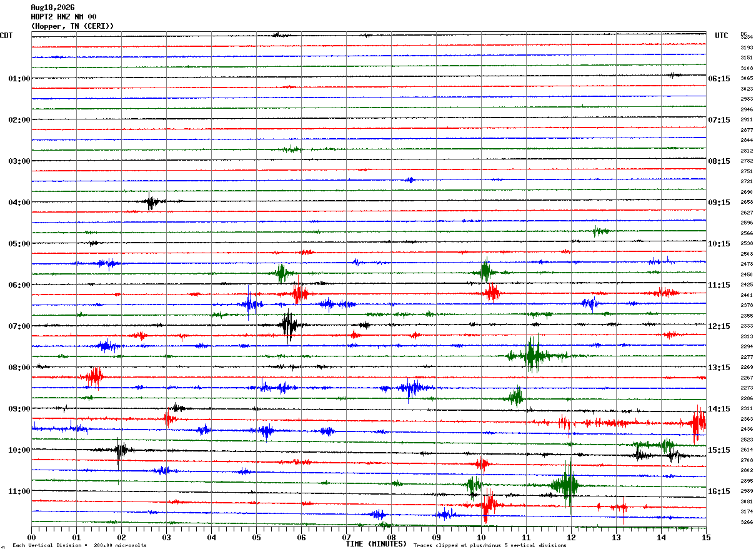
Task: Click the 06:15 UTC time label
Action: click(719, 79)
